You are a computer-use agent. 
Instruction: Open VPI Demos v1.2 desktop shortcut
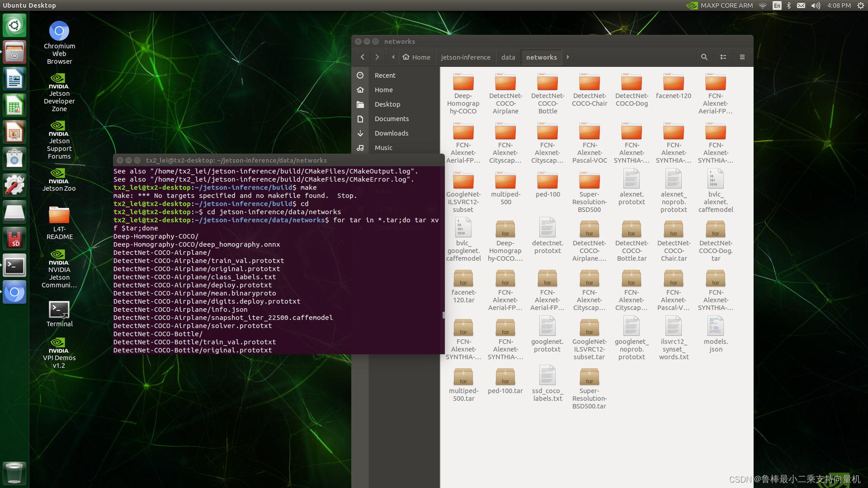click(59, 353)
